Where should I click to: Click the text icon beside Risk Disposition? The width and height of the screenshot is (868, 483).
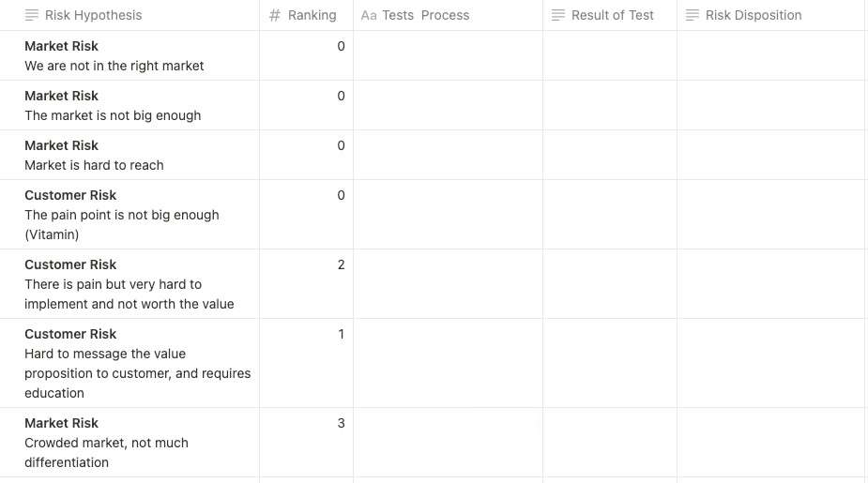coord(693,15)
